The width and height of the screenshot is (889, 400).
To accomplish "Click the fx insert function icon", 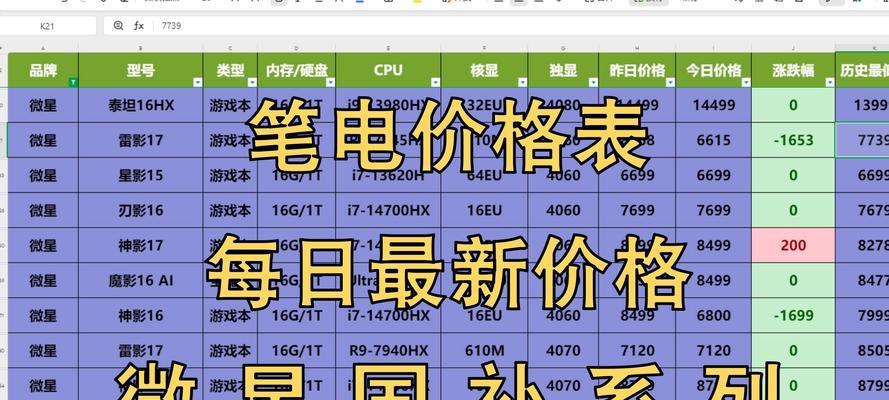I will click(x=139, y=25).
